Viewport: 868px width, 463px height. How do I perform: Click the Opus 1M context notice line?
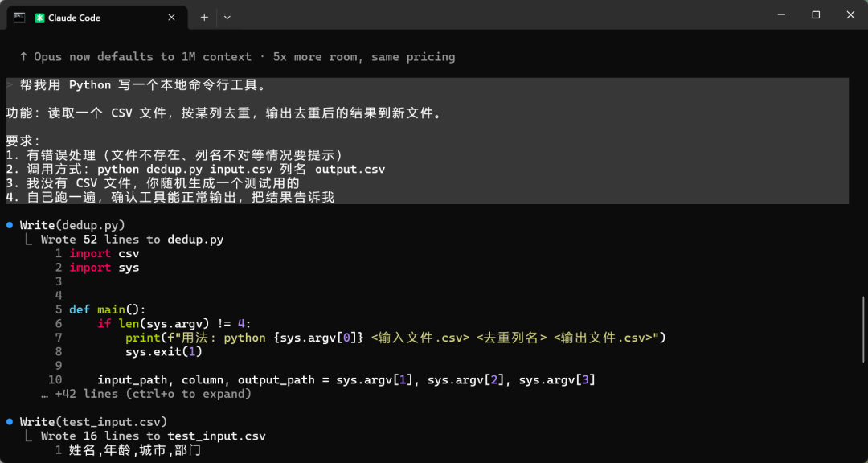(x=237, y=57)
